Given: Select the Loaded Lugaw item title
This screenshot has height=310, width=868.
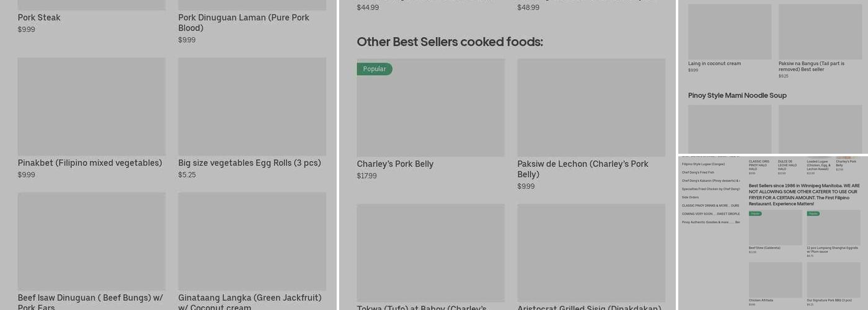Looking at the screenshot, I should tap(818, 165).
